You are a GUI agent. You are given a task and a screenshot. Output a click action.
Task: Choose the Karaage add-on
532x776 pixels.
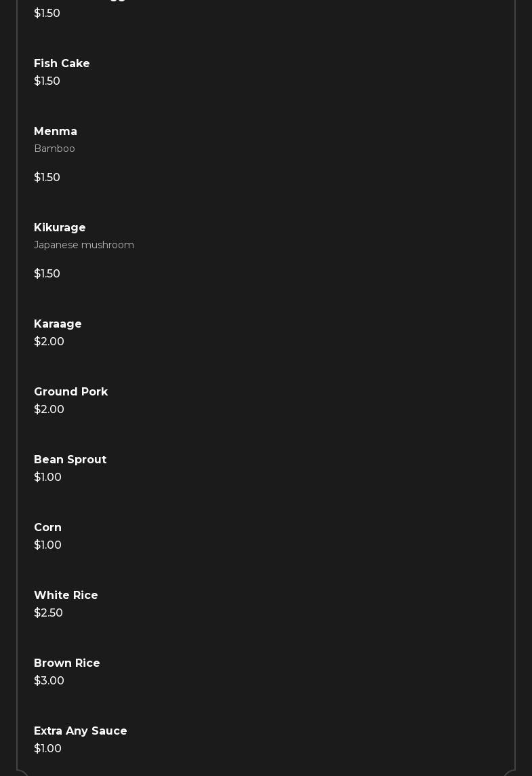58,324
